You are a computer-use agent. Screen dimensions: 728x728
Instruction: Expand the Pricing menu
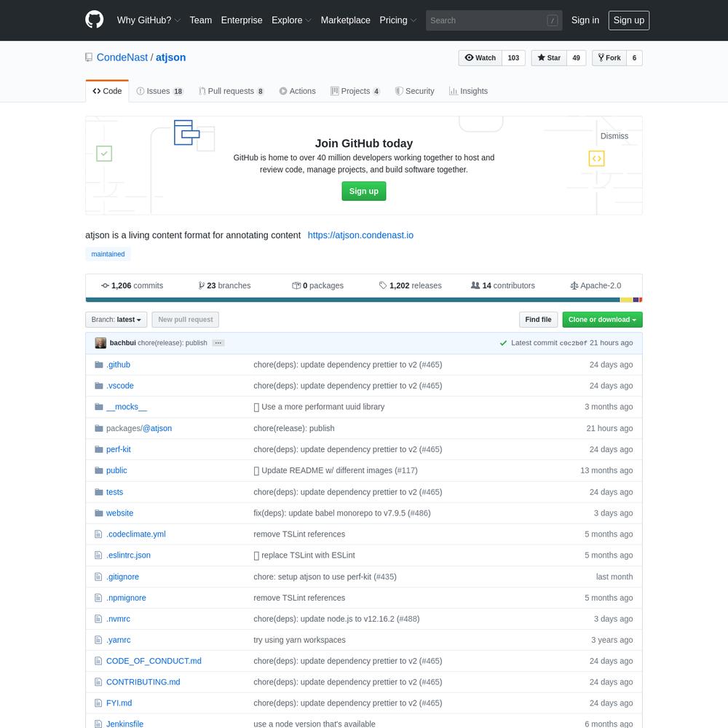tap(398, 20)
